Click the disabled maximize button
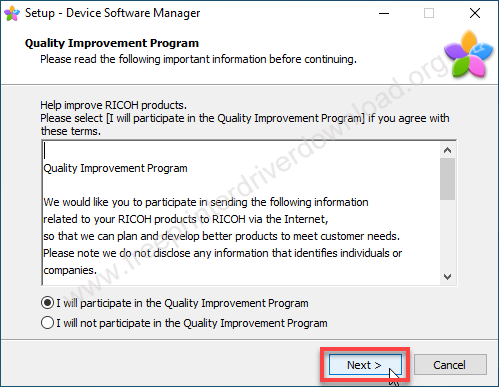Image resolution: width=499 pixels, height=387 pixels. [429, 14]
